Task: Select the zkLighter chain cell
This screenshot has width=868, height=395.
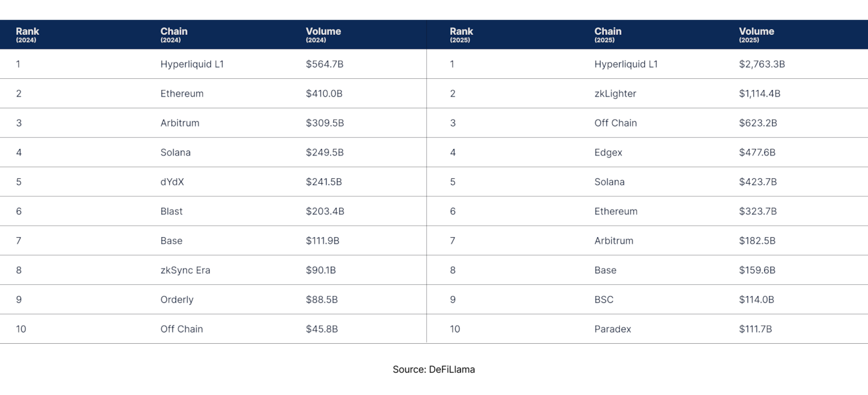Action: (615, 94)
